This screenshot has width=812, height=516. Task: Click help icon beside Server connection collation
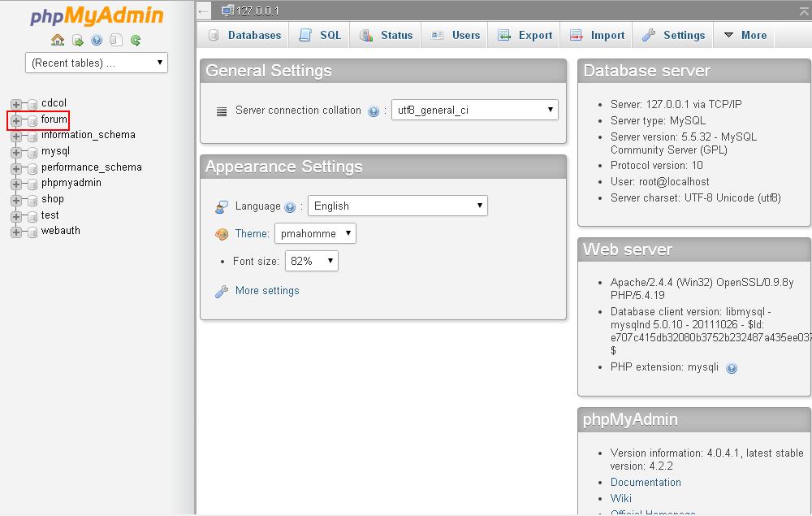(374, 111)
